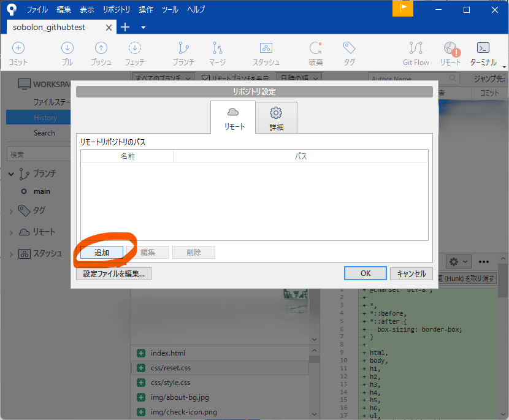Confirm the dialog with OK

[365, 273]
